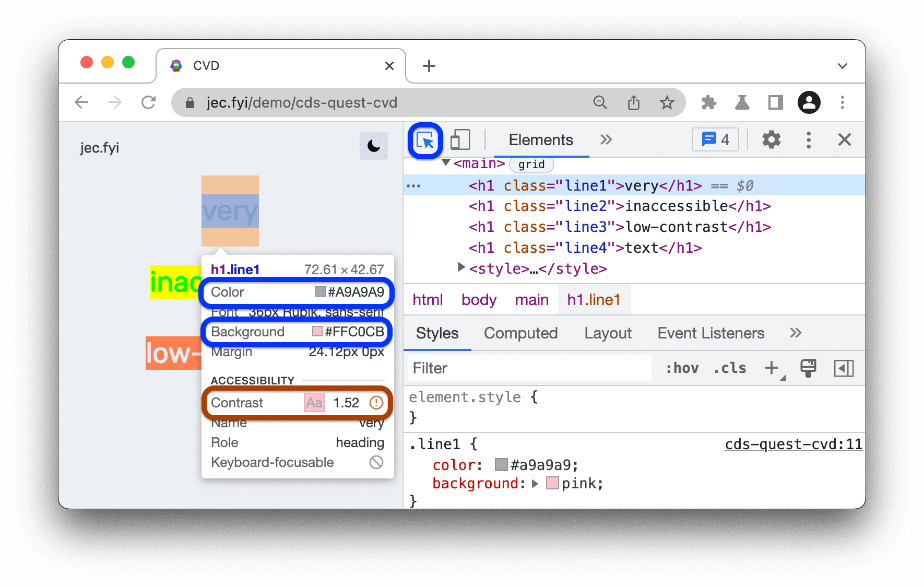924x586 pixels.
Task: Bookmark the page with the star icon
Action: pos(667,102)
